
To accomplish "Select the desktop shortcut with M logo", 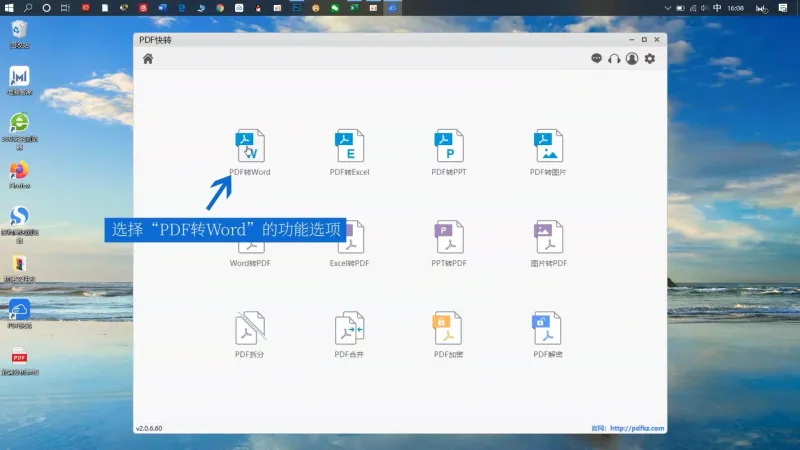I will click(x=19, y=81).
